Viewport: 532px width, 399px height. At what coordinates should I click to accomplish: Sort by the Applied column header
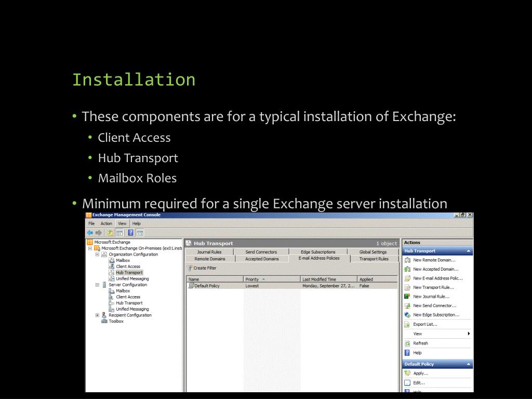[x=377, y=279]
